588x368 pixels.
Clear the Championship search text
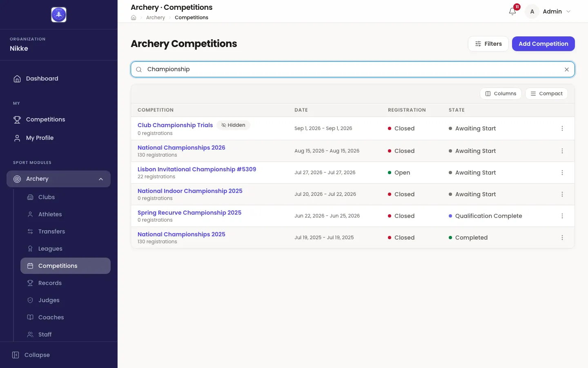[567, 70]
